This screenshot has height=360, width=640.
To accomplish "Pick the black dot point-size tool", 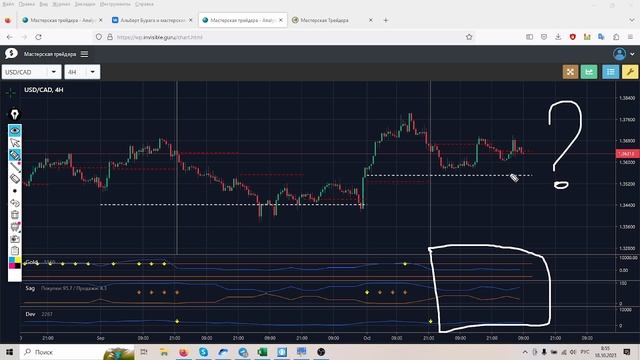I will (x=15, y=191).
